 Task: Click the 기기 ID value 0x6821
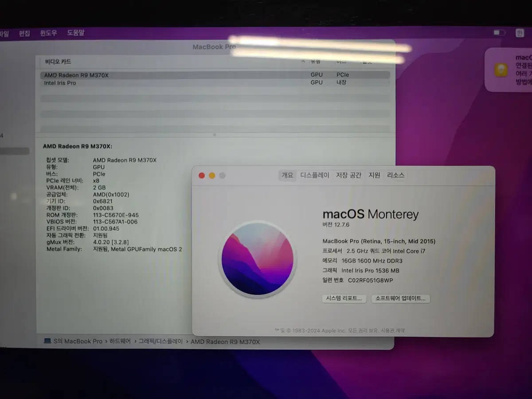[x=102, y=201]
